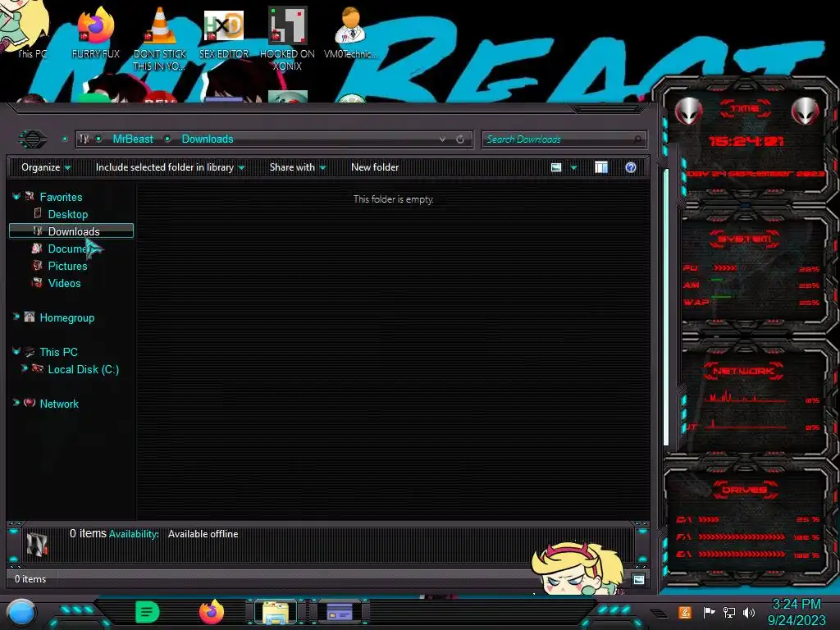Open the DONT STICK THIS IN YO VLC shortcut

coord(160,39)
